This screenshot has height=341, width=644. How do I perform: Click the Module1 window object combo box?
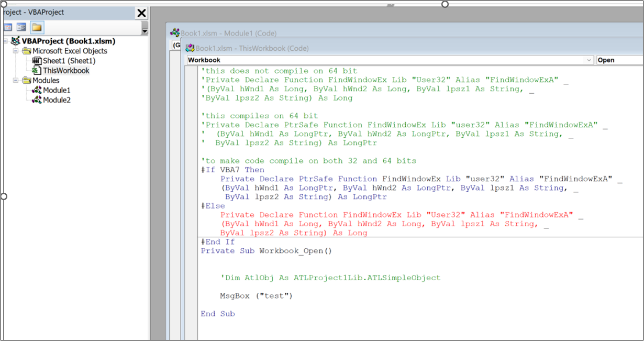coord(175,46)
